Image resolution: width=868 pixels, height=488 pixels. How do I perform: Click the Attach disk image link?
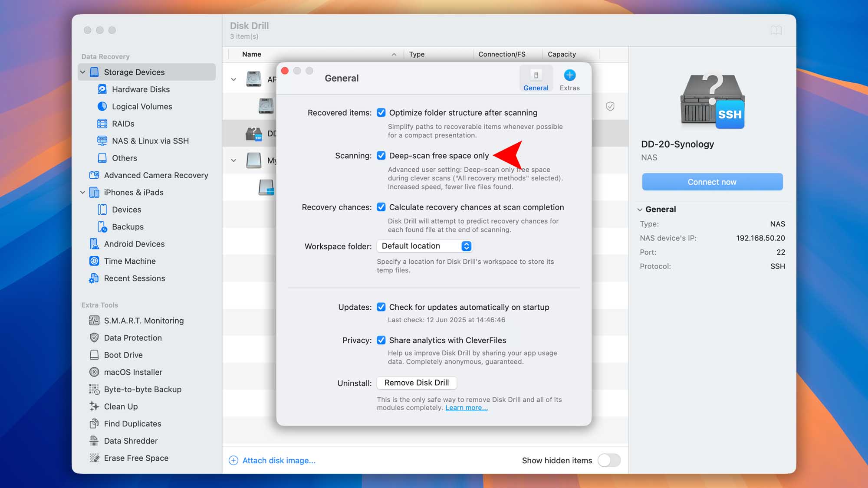(x=279, y=461)
